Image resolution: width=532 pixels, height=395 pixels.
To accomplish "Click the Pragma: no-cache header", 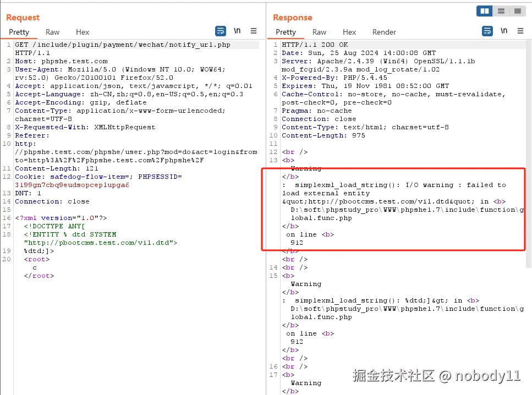I will click(317, 111).
